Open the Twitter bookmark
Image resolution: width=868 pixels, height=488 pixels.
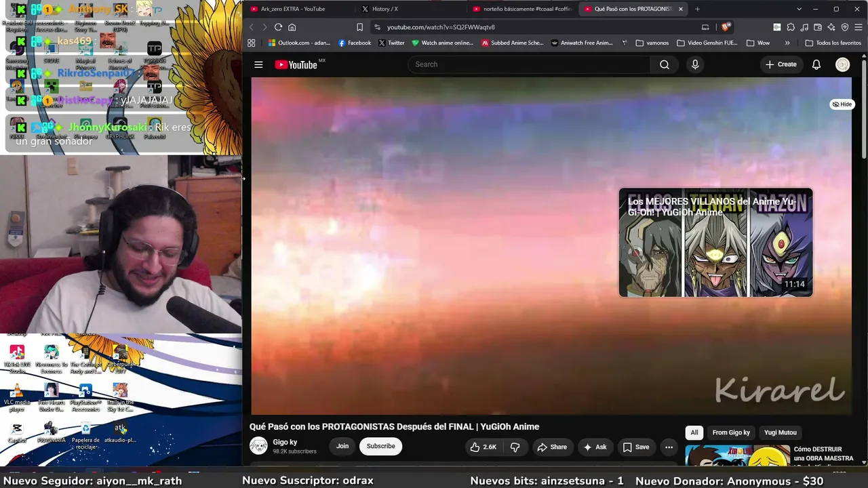(391, 43)
